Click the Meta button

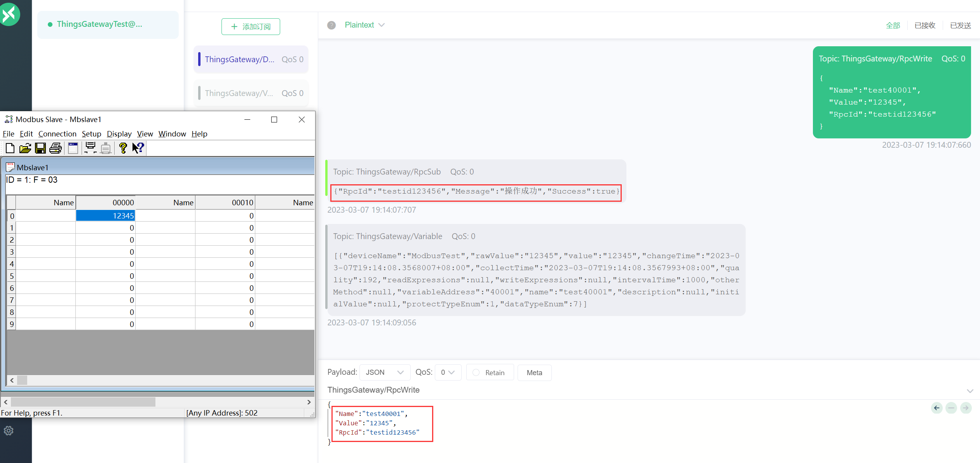point(534,372)
